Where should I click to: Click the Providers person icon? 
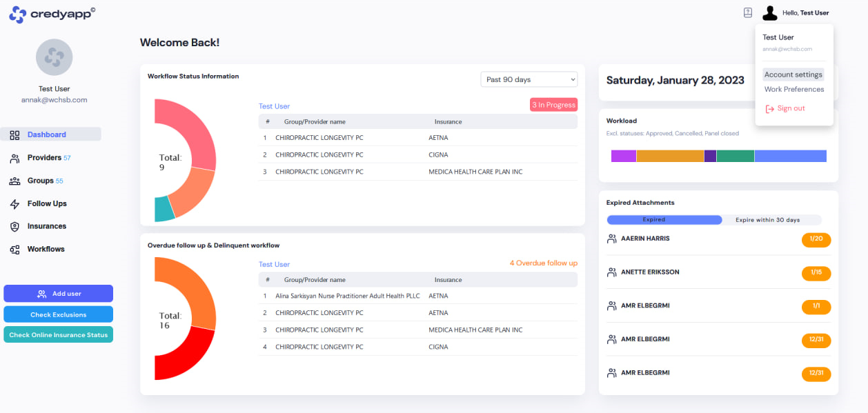(x=14, y=159)
